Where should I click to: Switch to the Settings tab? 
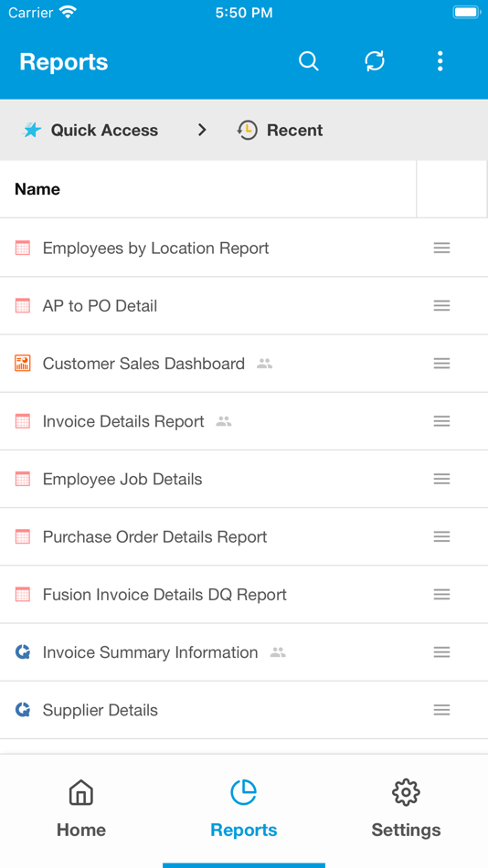pyautogui.click(x=406, y=809)
